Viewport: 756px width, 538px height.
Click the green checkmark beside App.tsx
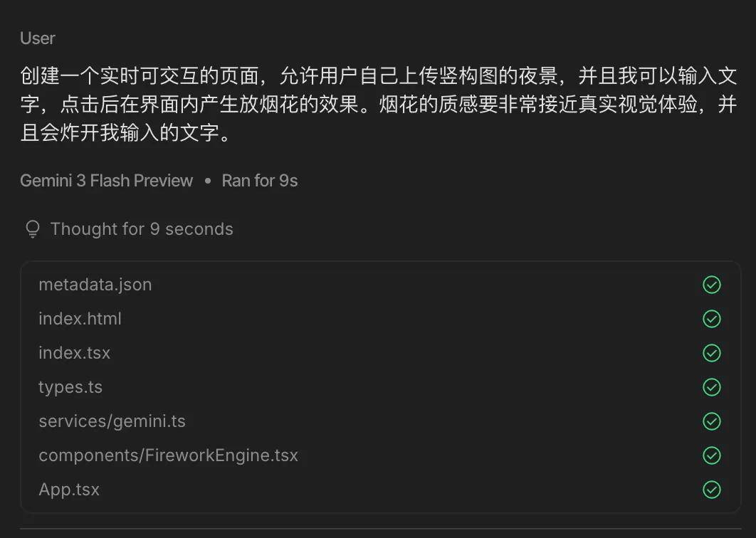(712, 490)
